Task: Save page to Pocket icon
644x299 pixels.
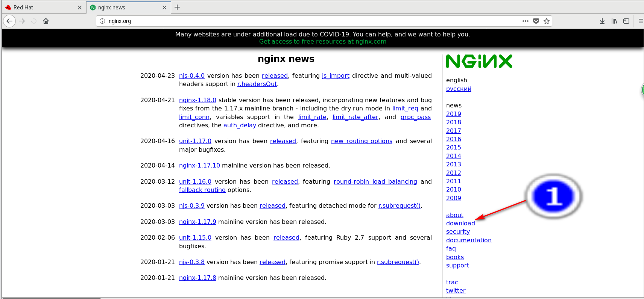Action: pos(536,21)
